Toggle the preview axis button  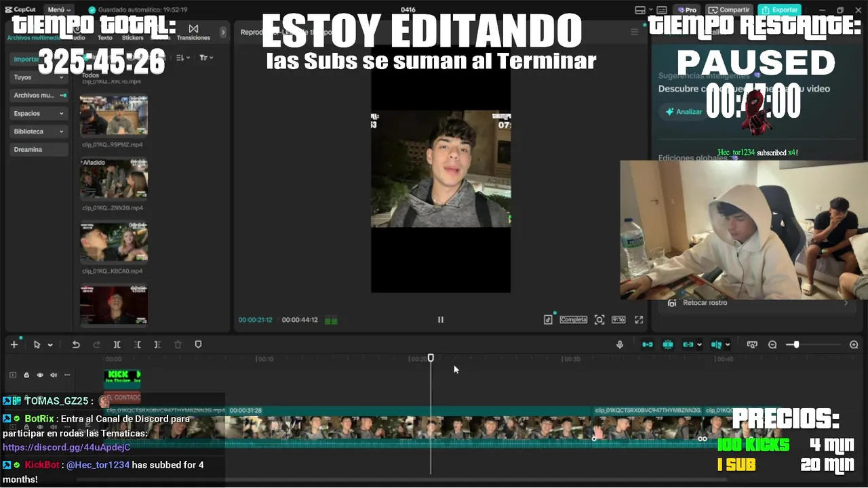tap(716, 344)
